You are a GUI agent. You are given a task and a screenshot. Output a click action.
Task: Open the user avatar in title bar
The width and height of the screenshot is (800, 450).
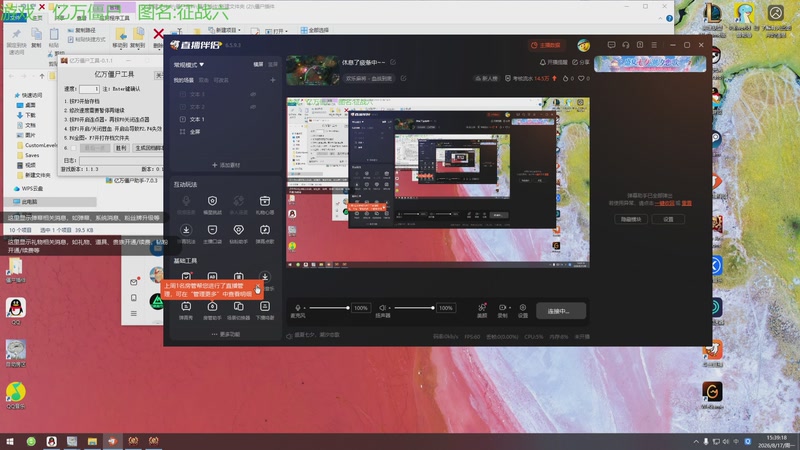[x=584, y=45]
